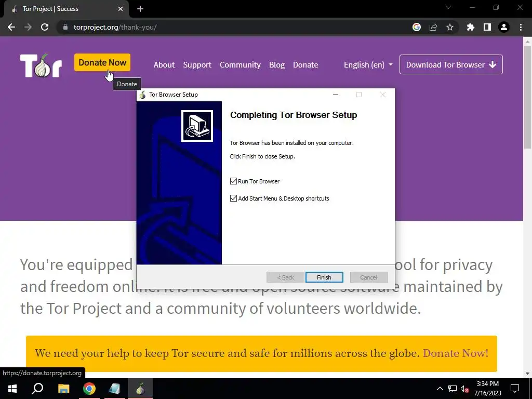532x399 pixels.
Task: Click the network icon in the system tray
Action: [453, 389]
